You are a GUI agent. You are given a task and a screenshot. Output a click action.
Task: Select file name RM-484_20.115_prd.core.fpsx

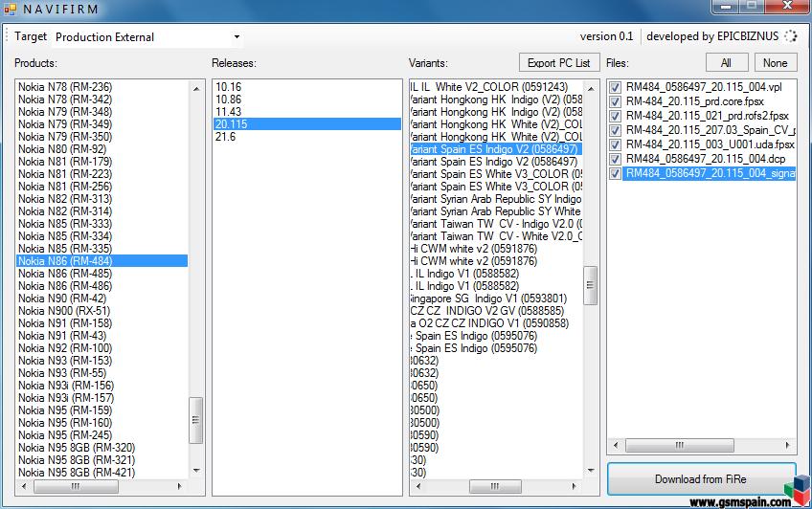point(695,101)
